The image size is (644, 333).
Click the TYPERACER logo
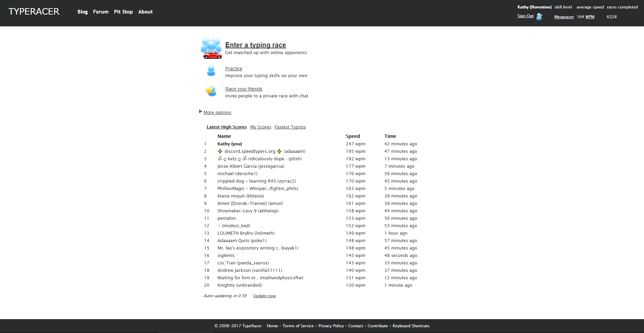coord(34,11)
